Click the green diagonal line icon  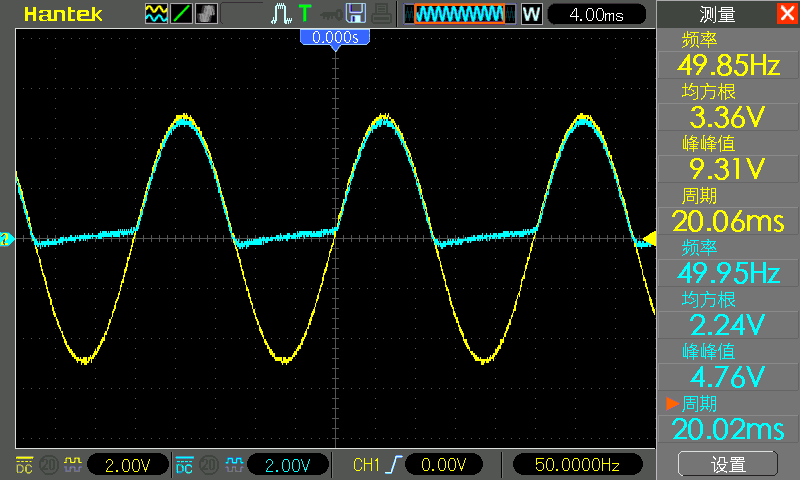click(181, 14)
